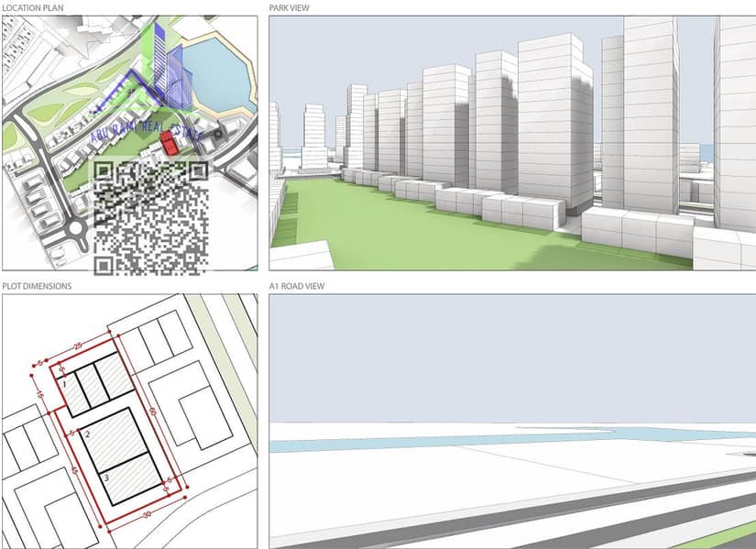Click the A1 ROAD VIEW heading
756x549 pixels.
297,286
